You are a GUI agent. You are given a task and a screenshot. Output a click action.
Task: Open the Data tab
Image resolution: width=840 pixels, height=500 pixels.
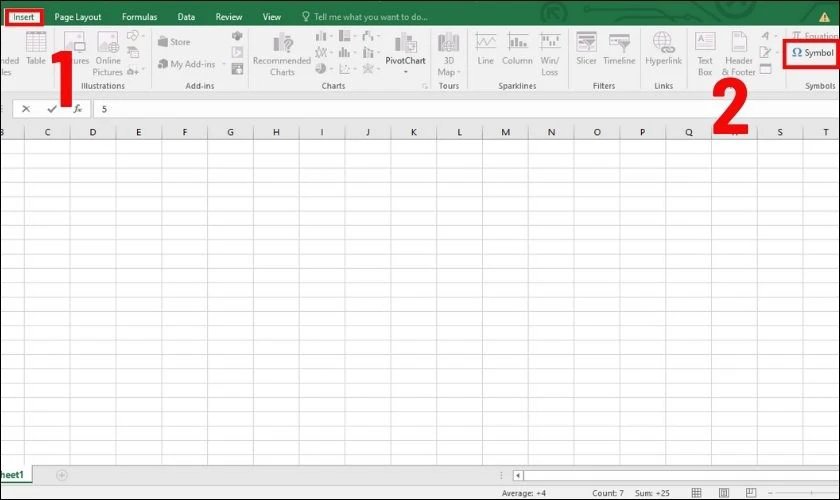(x=186, y=17)
